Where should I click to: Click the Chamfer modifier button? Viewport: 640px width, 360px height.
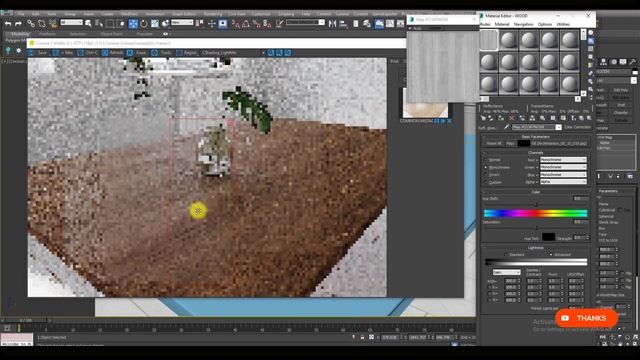click(621, 113)
